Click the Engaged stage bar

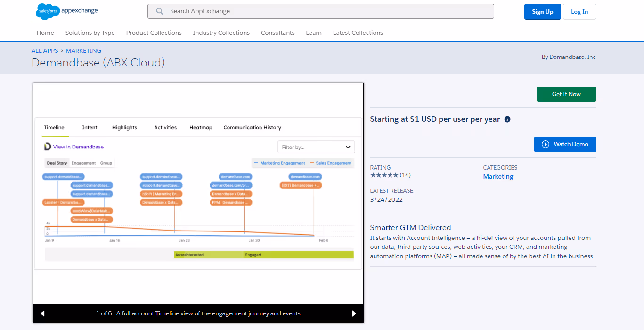[x=299, y=255]
